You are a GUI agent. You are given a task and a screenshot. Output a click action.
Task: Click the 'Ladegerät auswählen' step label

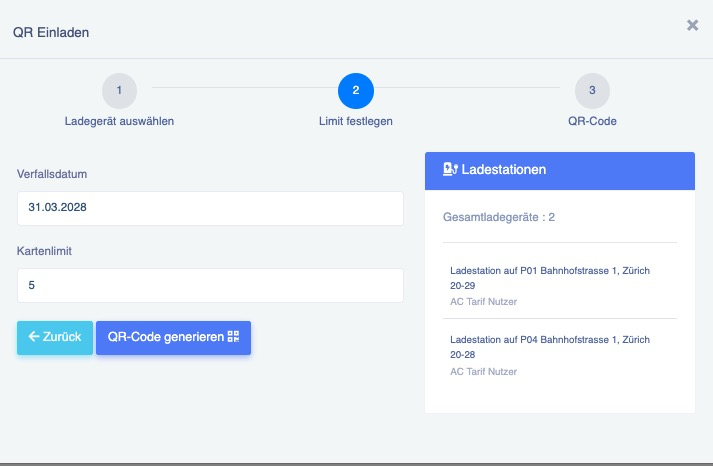(119, 121)
